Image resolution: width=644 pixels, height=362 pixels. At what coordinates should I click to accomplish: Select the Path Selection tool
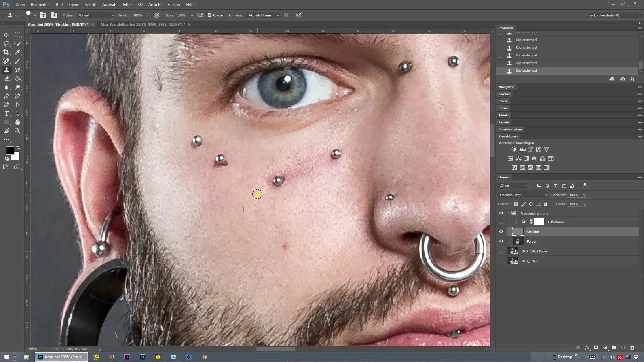[17, 113]
